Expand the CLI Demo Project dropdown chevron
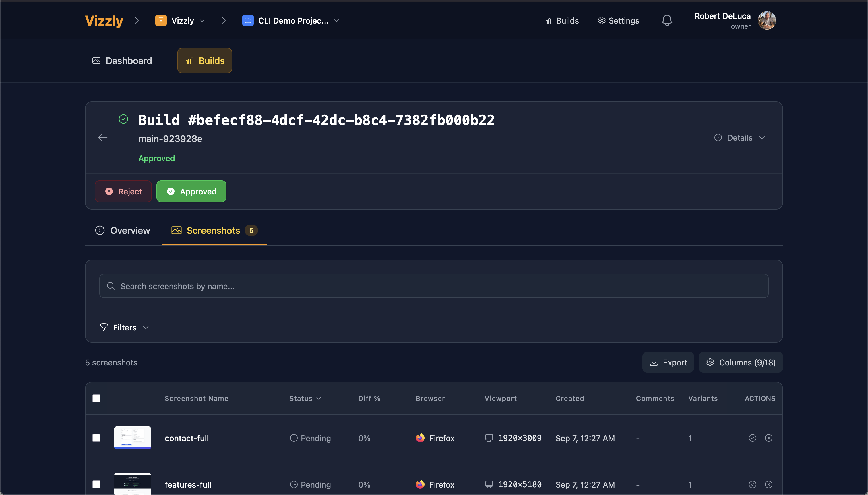868x495 pixels. (x=337, y=20)
